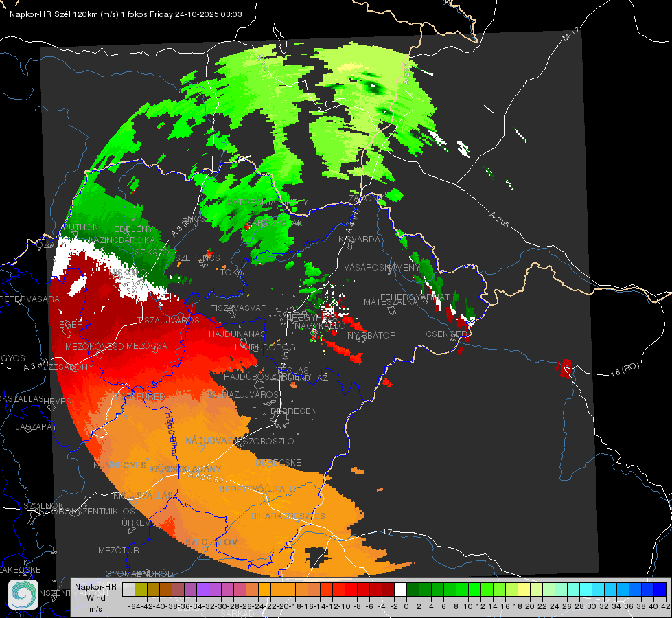
Task: Select the pale yellow swatch in the legend
Action: point(524,589)
